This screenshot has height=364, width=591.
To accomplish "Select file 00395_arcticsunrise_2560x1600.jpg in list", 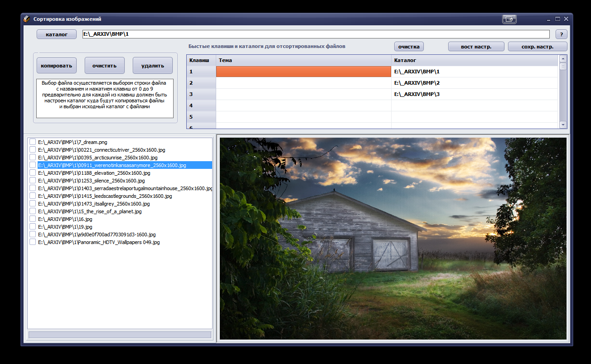I will [x=97, y=158].
